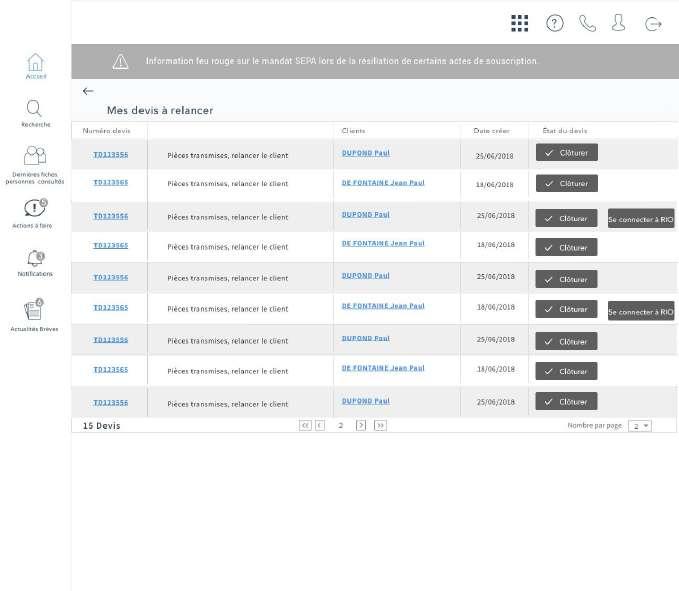
Task: Click the Etat du devis column header
Action: [x=565, y=131]
